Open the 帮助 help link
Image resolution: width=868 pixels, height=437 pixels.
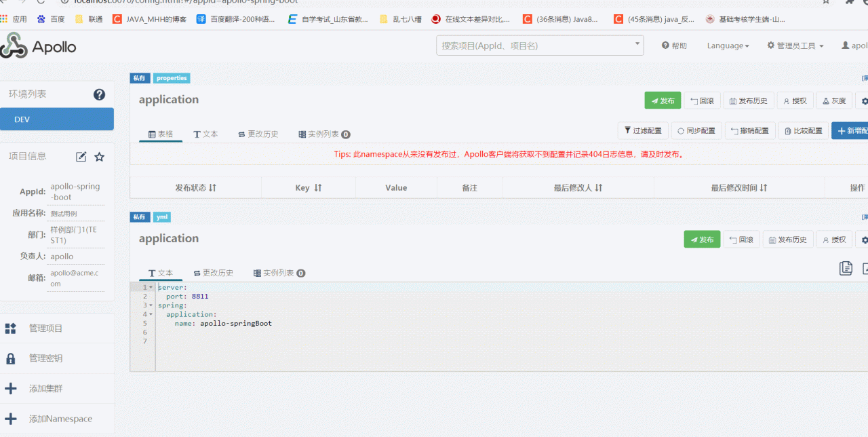(674, 45)
